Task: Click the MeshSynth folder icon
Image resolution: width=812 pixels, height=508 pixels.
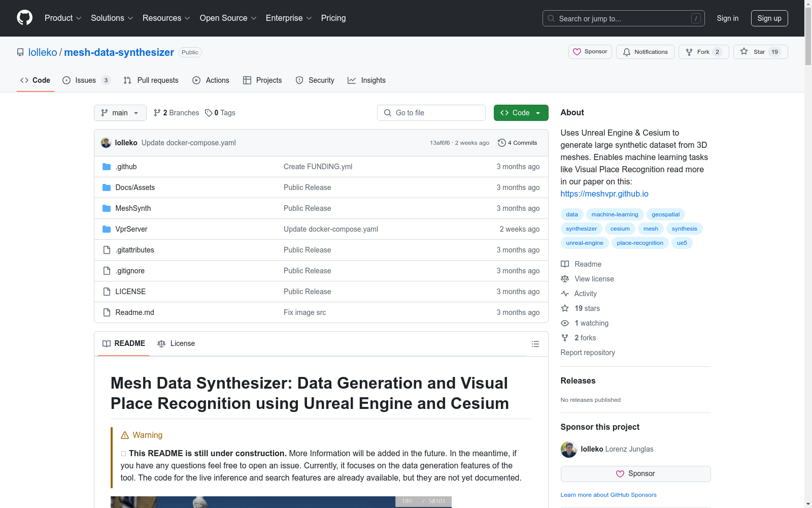Action: pyautogui.click(x=107, y=208)
